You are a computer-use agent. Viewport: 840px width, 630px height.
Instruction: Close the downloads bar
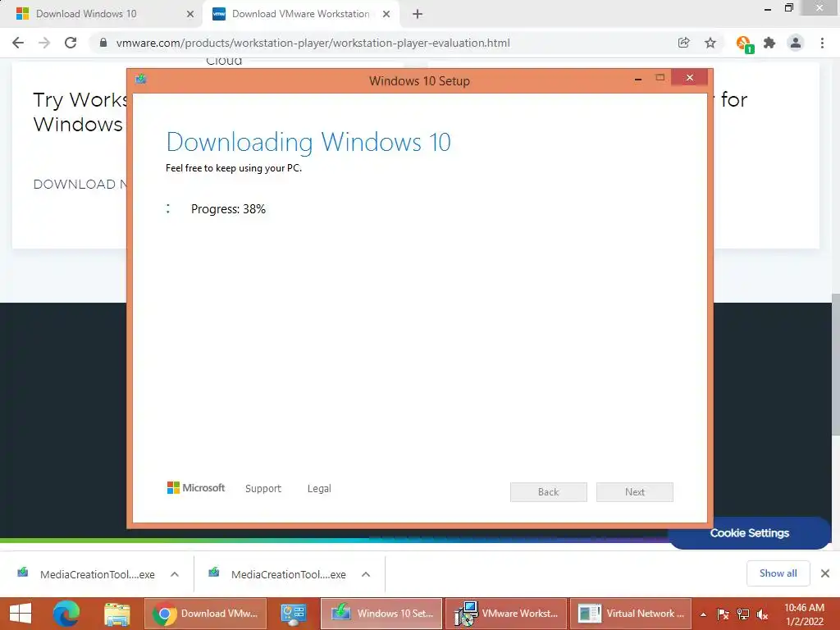(x=825, y=573)
